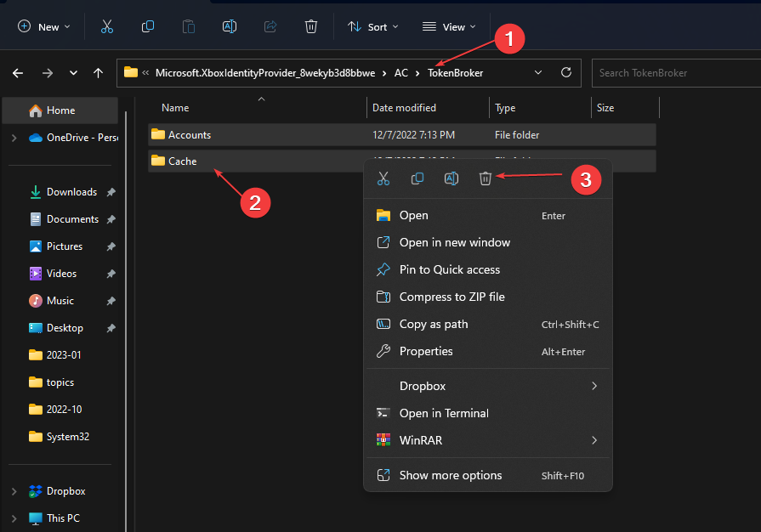The width and height of the screenshot is (761, 532).
Task: Click the Paste icon in the toolbar
Action: pos(188,26)
